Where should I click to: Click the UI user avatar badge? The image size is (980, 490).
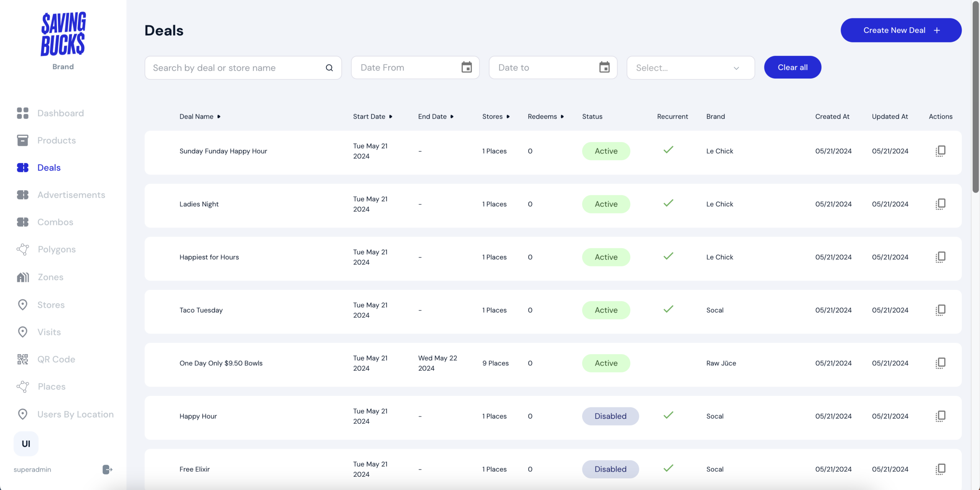pos(26,444)
